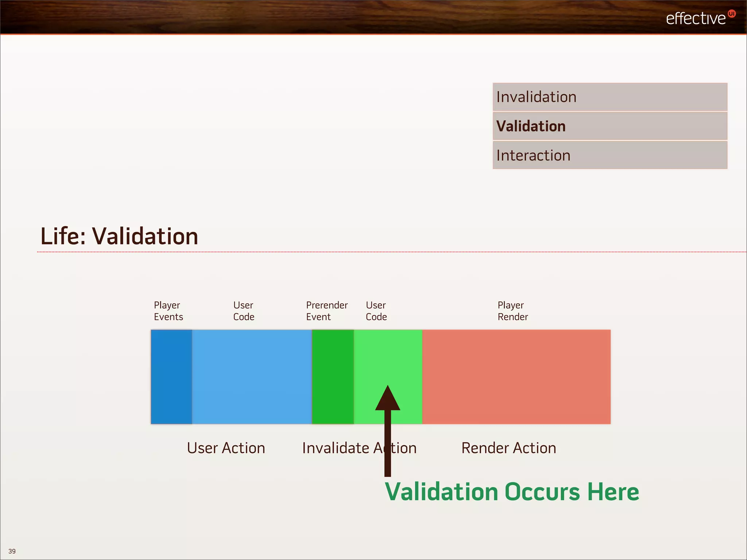Click the dark upward arrow head
This screenshot has height=560, width=747.
tap(388, 400)
